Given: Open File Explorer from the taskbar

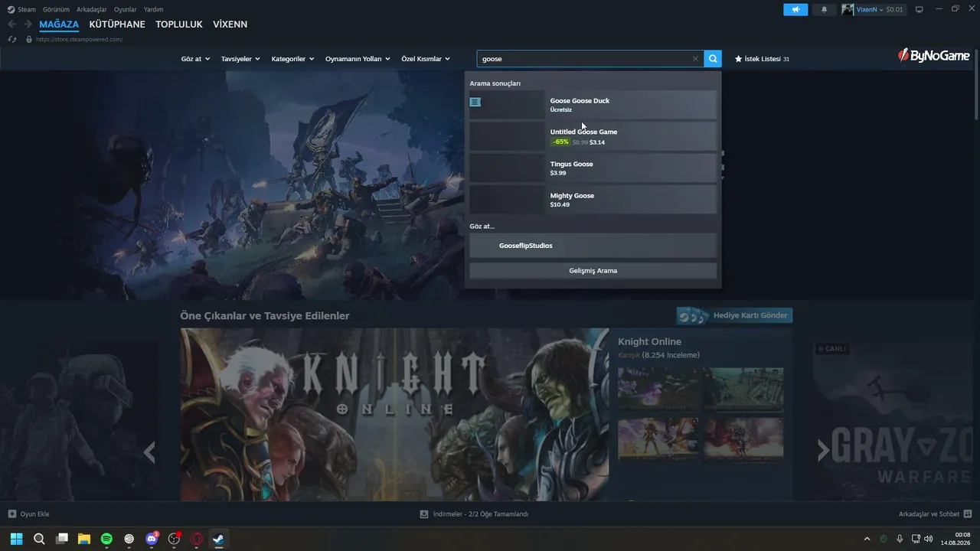Looking at the screenshot, I should (x=84, y=539).
